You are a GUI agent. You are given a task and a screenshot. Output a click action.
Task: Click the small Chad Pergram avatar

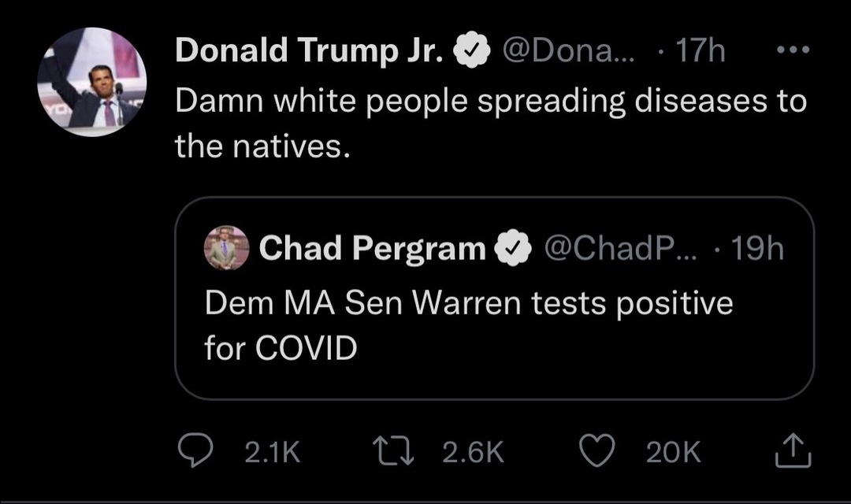pos(227,249)
